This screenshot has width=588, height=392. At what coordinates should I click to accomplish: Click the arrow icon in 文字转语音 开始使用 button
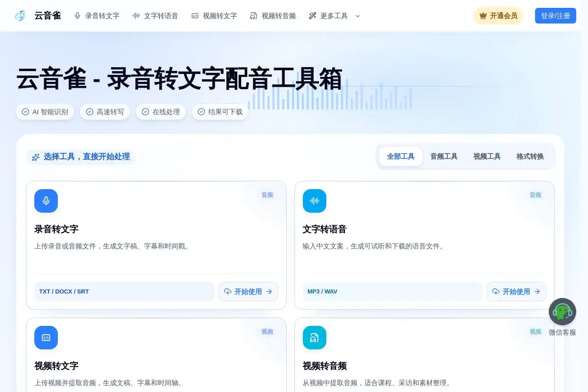pyautogui.click(x=537, y=292)
